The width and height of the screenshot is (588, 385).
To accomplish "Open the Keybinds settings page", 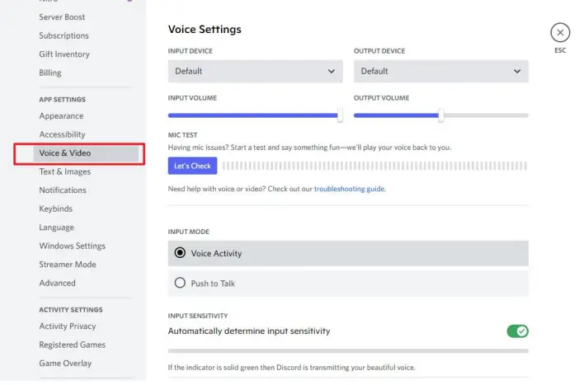I will [x=56, y=209].
